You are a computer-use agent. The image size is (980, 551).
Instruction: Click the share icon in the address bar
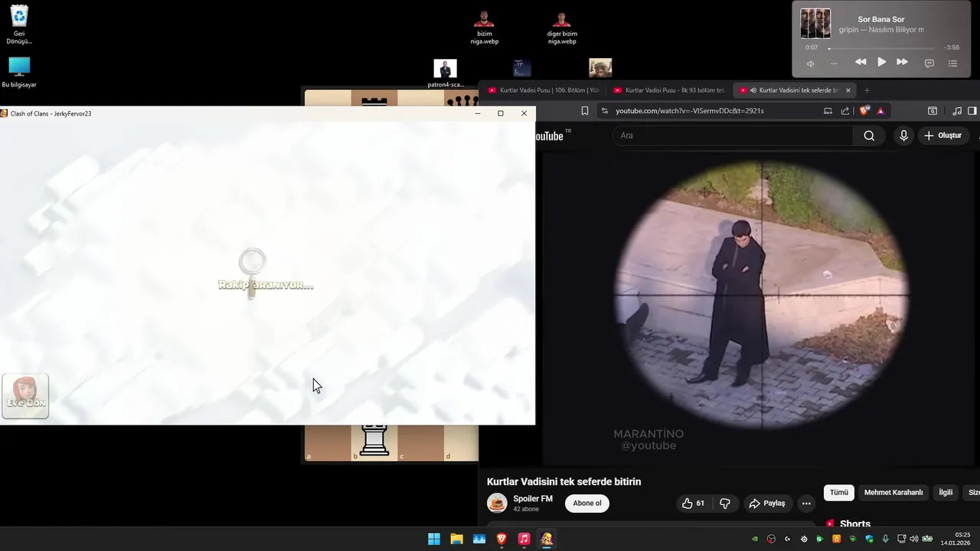coord(845,111)
